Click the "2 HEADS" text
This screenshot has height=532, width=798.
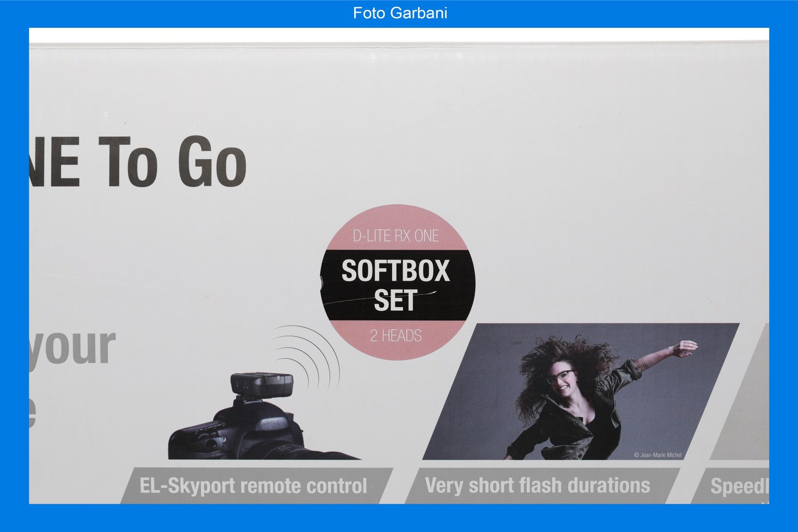pyautogui.click(x=396, y=336)
